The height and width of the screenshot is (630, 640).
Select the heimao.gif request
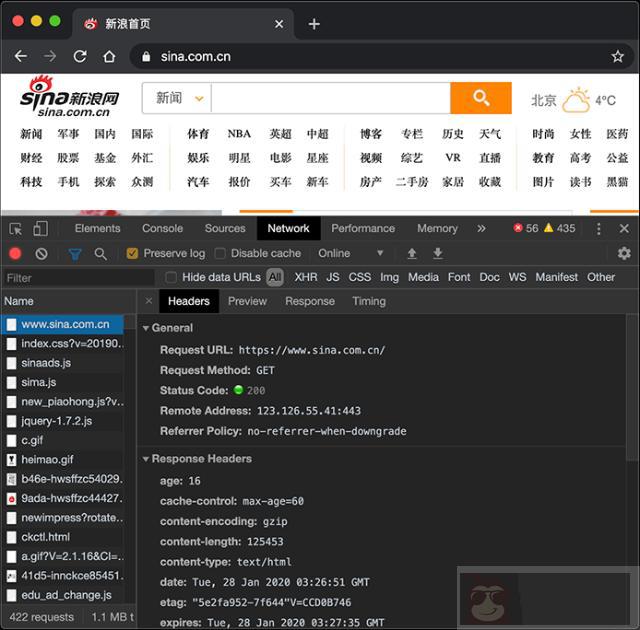(63, 460)
